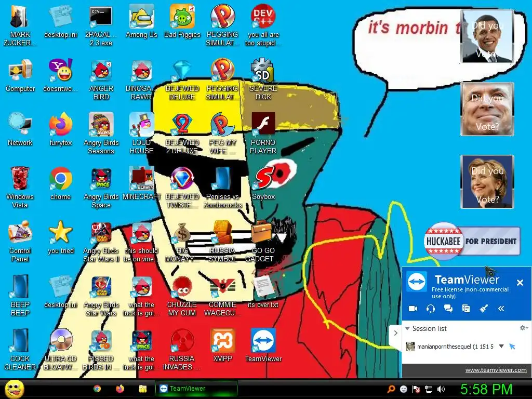This screenshot has width=532, height=399.
Task: Launch Firefox from taskbar quick launch
Action: coord(120,389)
